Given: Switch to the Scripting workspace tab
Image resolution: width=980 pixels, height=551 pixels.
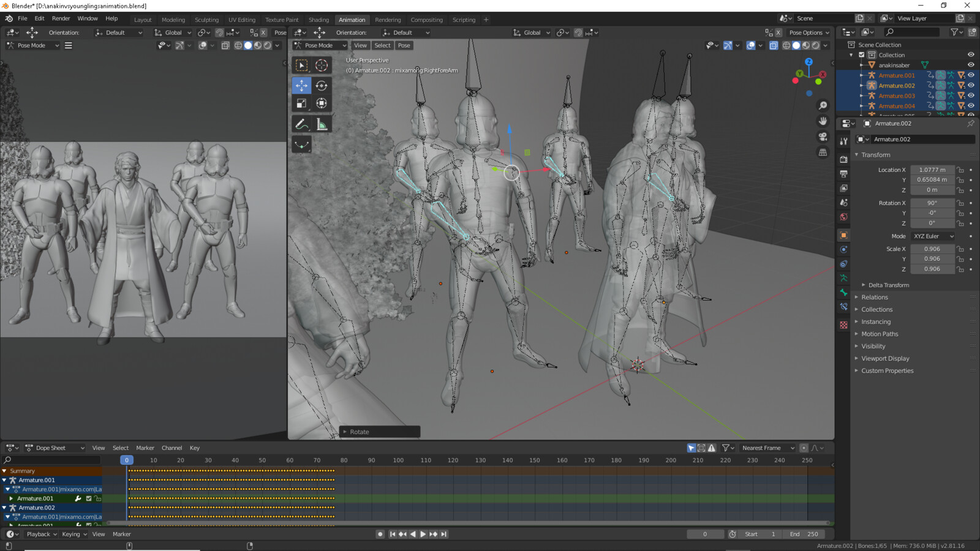Looking at the screenshot, I should pos(464,20).
